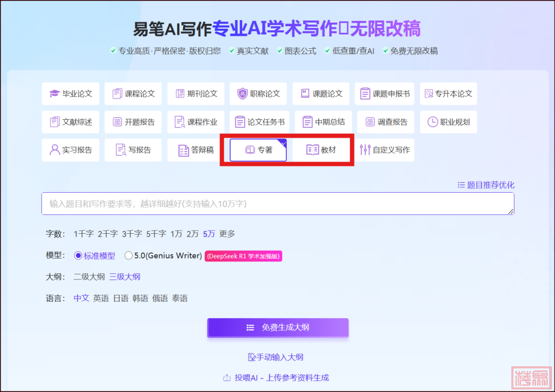Switch to the 期刊论文 category tab
The image size is (555, 392).
click(196, 94)
